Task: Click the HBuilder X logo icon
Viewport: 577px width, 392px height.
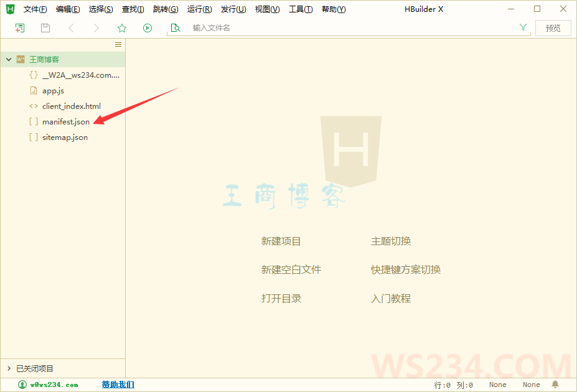Action: (11, 9)
